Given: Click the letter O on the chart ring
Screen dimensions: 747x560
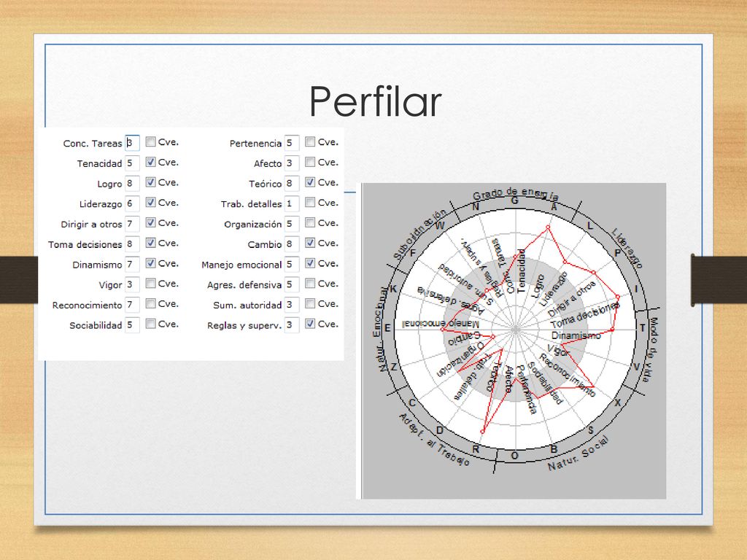Looking at the screenshot, I should tap(514, 456).
